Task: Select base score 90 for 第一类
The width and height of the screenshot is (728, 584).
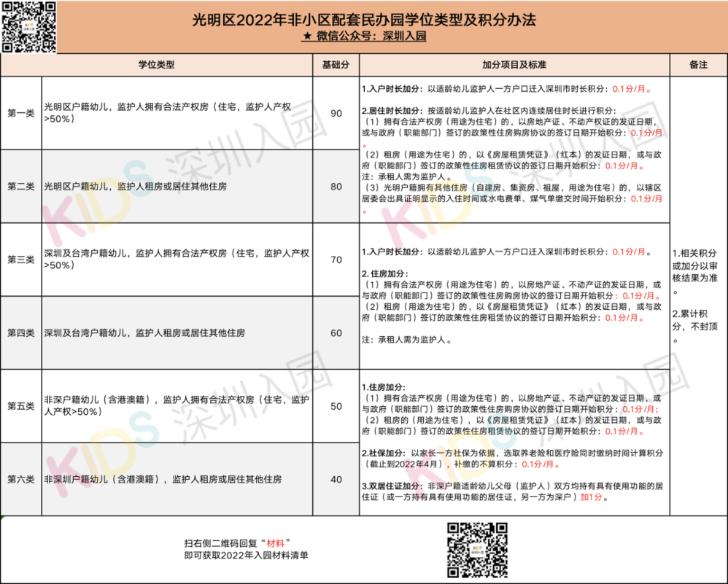Action: (336, 113)
